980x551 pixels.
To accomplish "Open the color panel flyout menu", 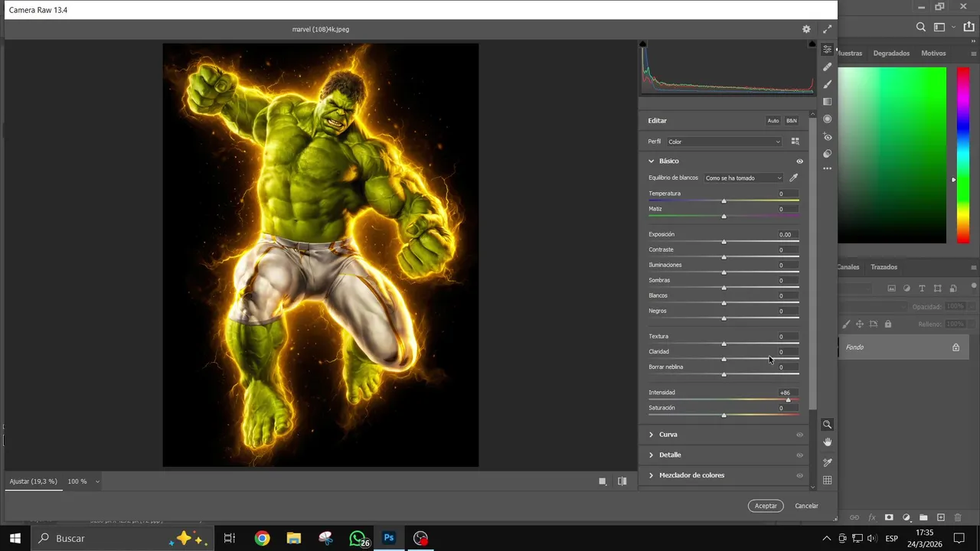I will click(973, 54).
